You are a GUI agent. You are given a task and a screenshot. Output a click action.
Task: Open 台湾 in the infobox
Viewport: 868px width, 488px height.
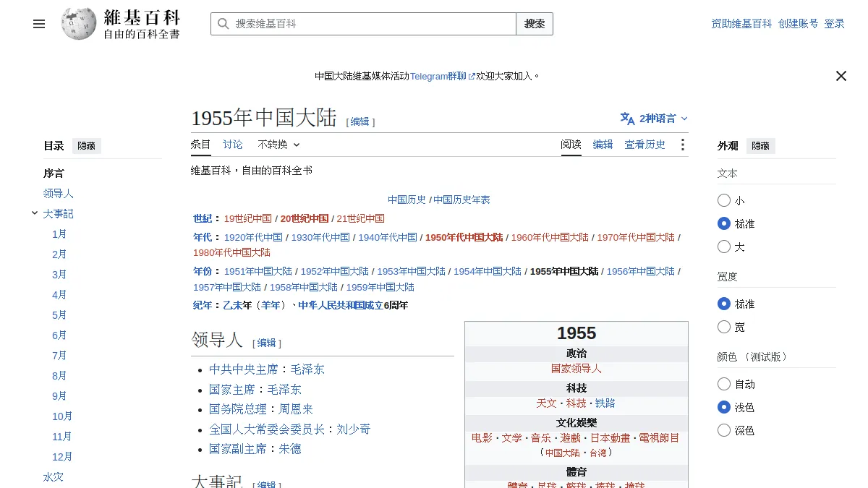[x=598, y=453]
